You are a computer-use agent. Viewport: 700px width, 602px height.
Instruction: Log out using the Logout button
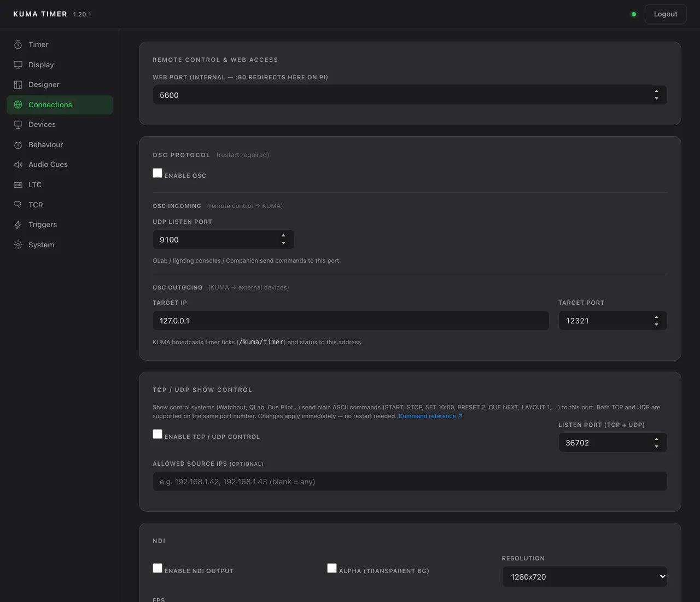(x=666, y=14)
